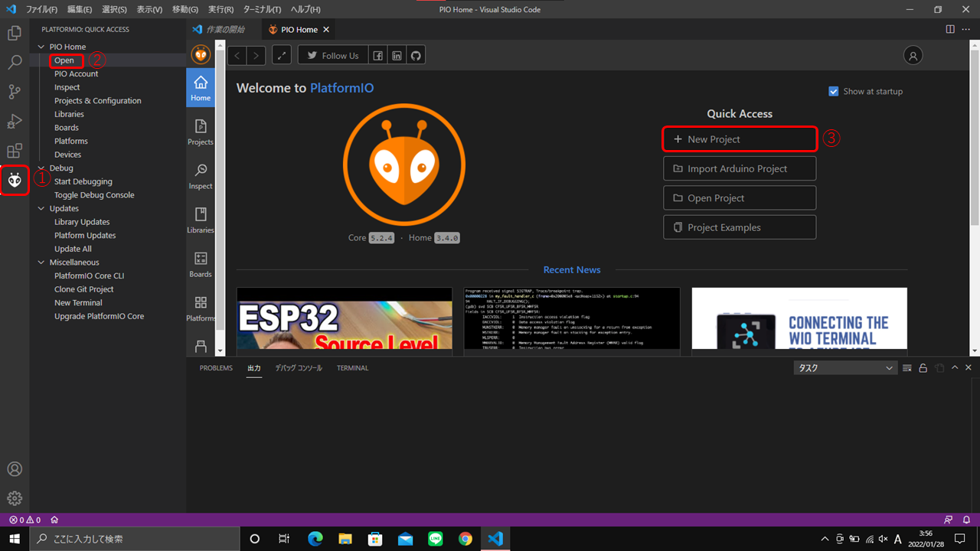Open the Manage gear icon
Image resolution: width=980 pixels, height=551 pixels.
15,498
